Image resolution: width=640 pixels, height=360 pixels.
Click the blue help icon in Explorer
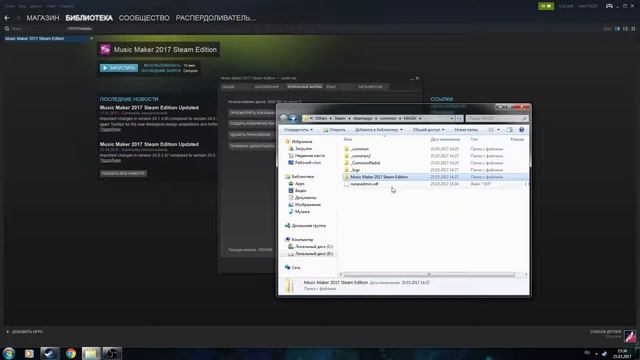(521, 130)
